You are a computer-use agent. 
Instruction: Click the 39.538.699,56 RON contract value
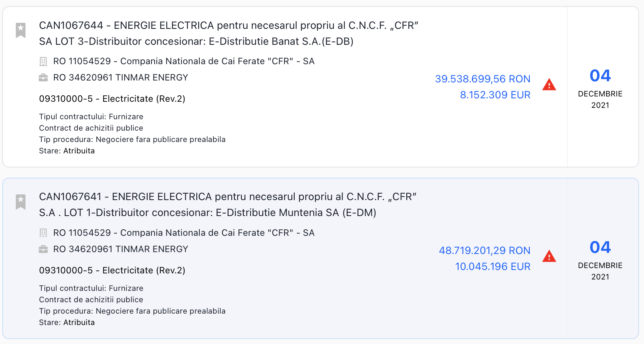482,79
